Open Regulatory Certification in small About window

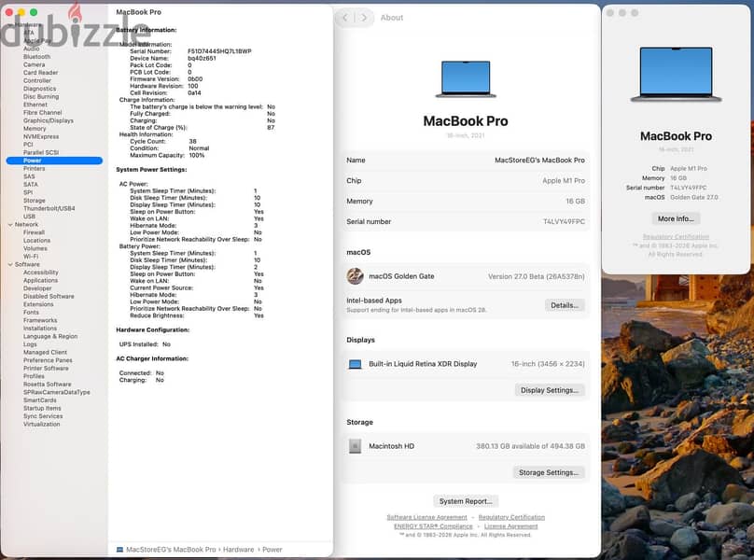click(676, 237)
